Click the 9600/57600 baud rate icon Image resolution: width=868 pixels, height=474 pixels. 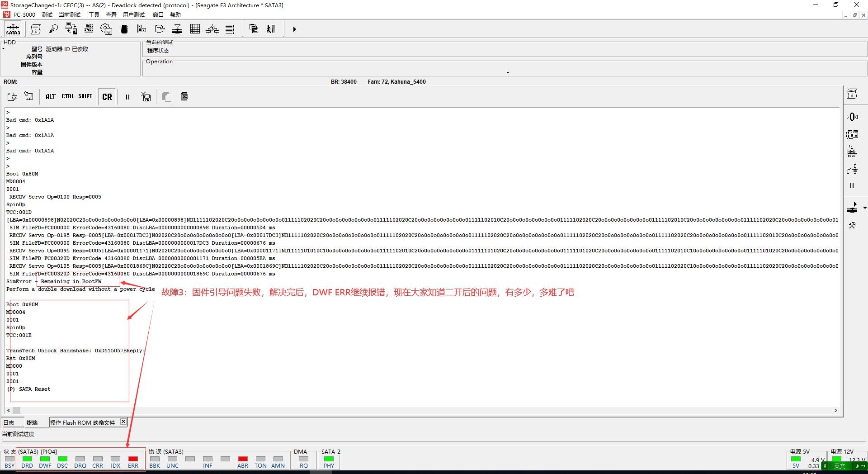click(x=89, y=29)
